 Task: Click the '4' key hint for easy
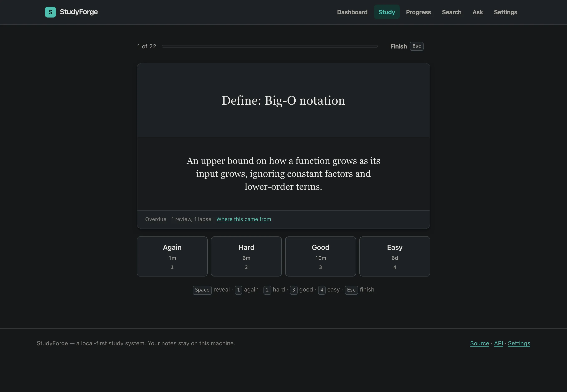(x=322, y=290)
